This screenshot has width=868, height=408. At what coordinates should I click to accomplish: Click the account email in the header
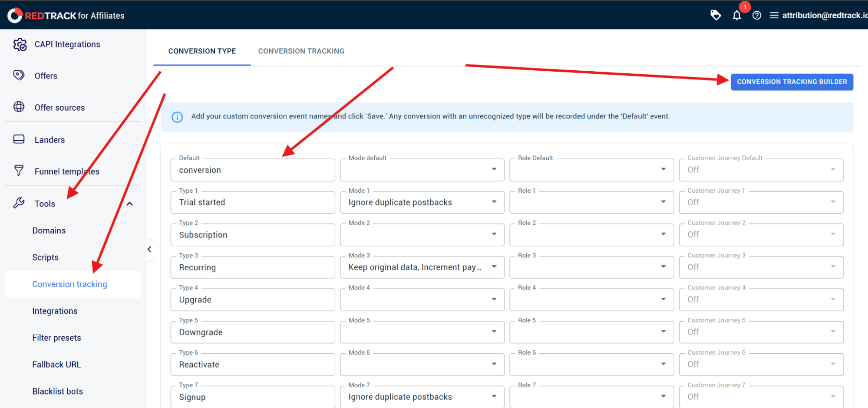825,16
